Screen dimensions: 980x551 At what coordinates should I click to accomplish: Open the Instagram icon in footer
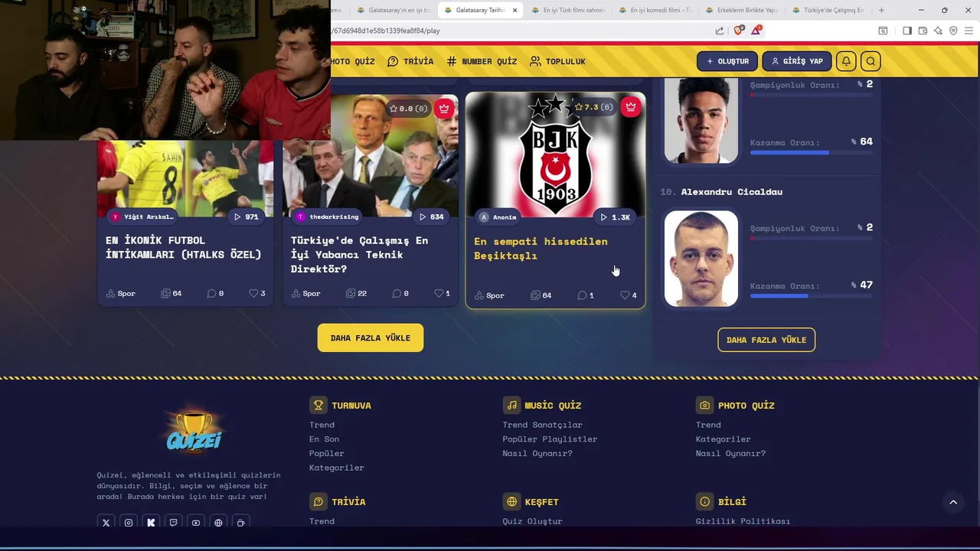[129, 523]
